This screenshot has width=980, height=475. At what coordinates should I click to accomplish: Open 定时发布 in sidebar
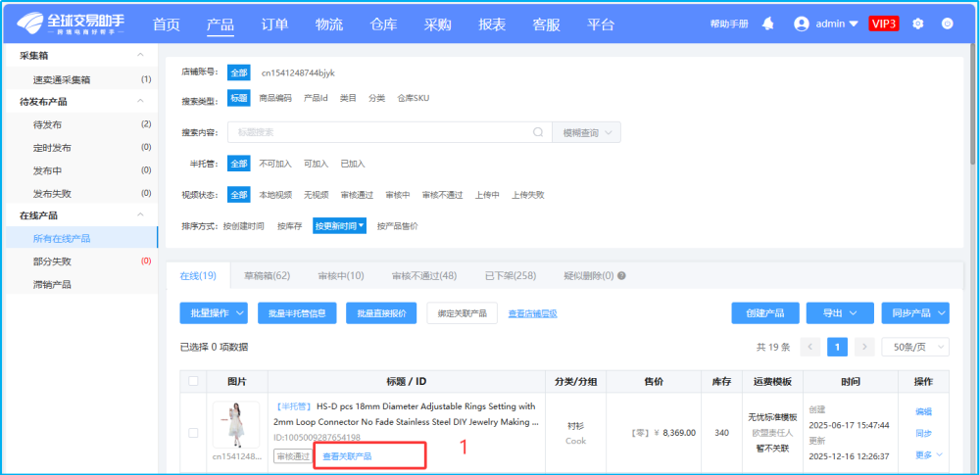(52, 148)
